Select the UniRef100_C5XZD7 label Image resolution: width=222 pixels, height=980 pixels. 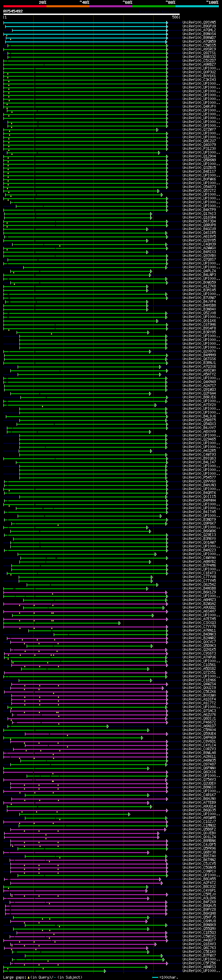pos(199,60)
